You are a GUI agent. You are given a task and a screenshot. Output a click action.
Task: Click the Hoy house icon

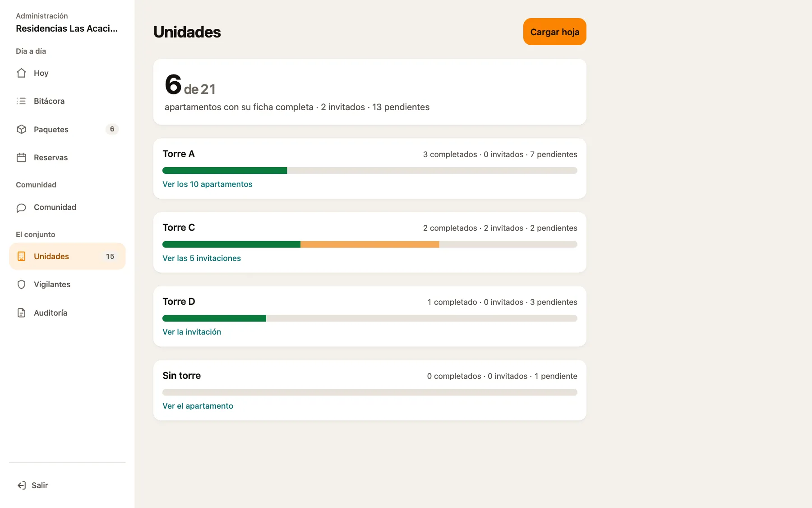pyautogui.click(x=21, y=73)
